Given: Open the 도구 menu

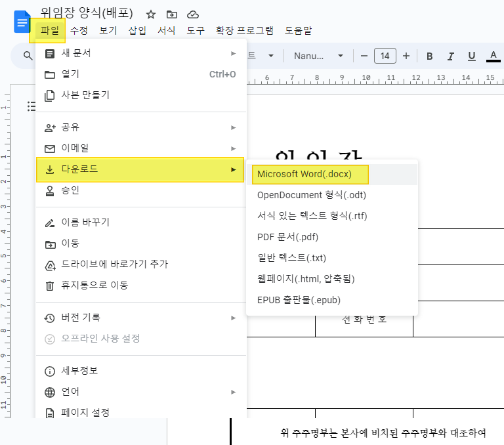Looking at the screenshot, I should click(196, 31).
